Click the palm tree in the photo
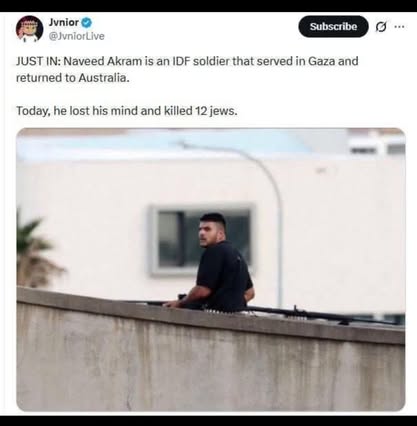 [35, 253]
